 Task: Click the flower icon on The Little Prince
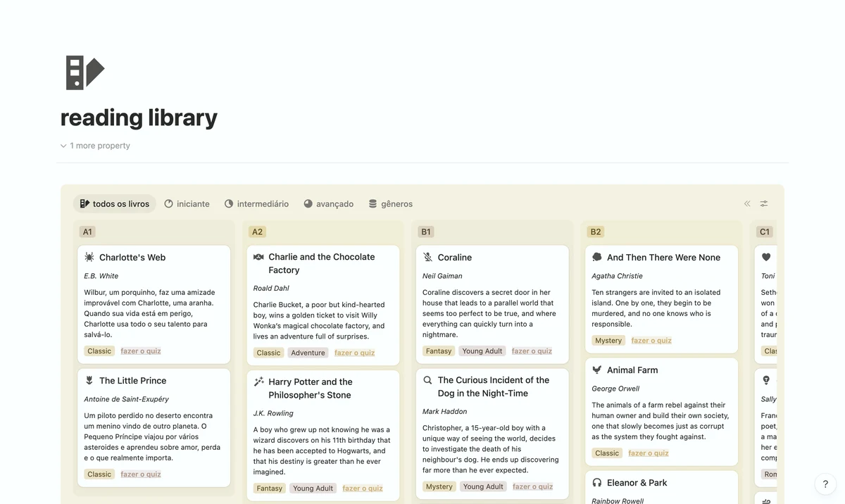tap(89, 381)
